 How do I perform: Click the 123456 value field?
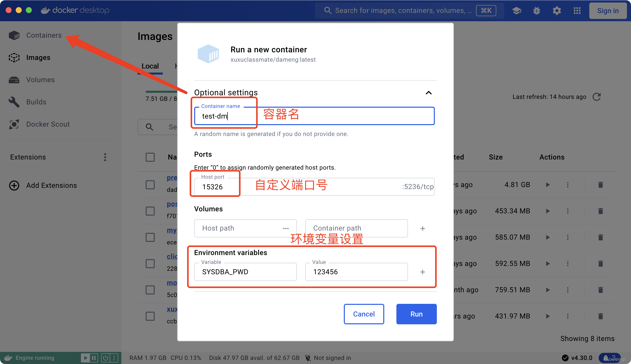point(356,272)
